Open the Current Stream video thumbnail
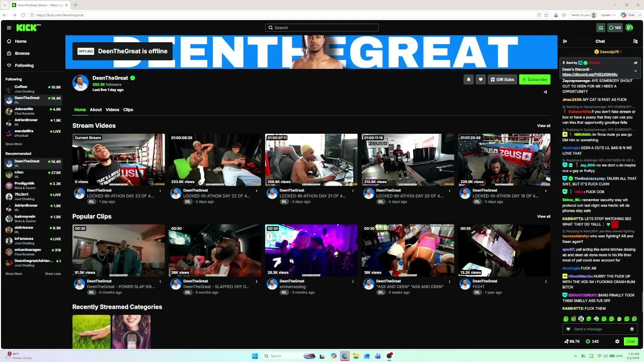The height and width of the screenshot is (362, 644). (x=119, y=160)
